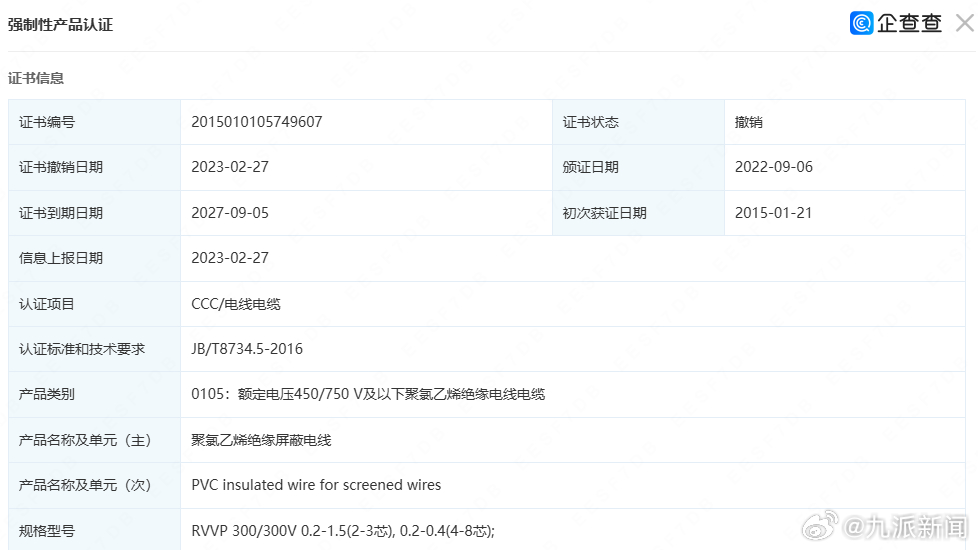The height and width of the screenshot is (550, 978).
Task: Select certificate number 2015010105749607
Action: (256, 122)
